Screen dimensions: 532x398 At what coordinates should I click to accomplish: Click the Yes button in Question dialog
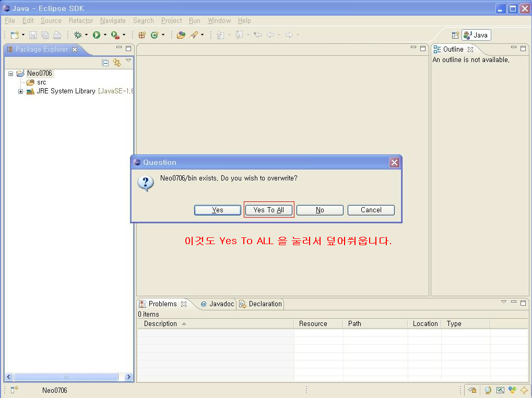click(218, 210)
